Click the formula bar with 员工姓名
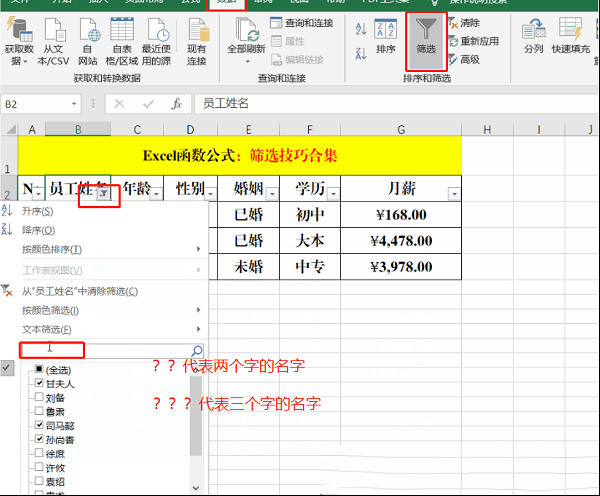This screenshot has height=496, width=600. (396, 104)
